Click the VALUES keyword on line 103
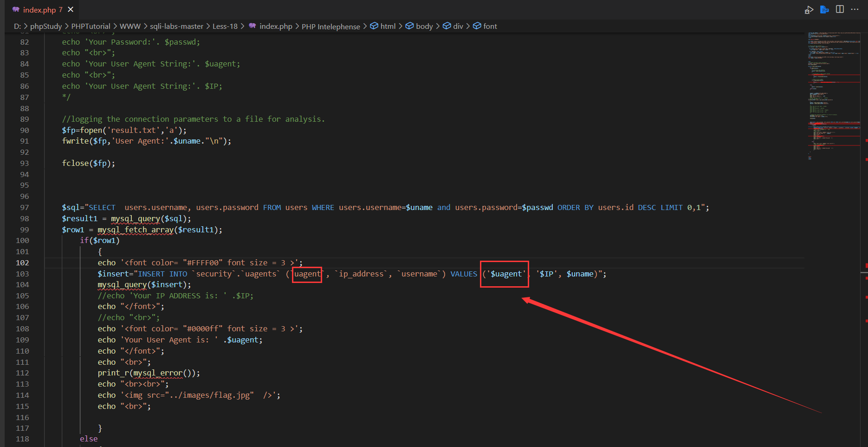 pyautogui.click(x=464, y=274)
